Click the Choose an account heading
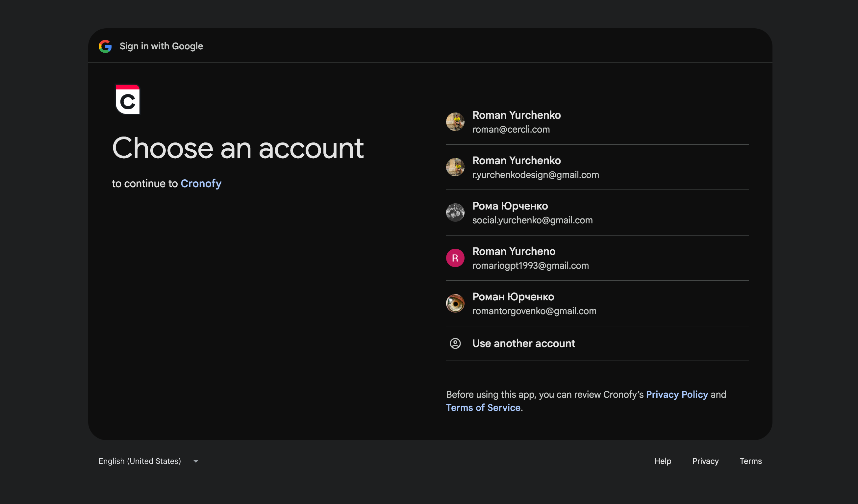This screenshot has width=858, height=504. pos(238,148)
